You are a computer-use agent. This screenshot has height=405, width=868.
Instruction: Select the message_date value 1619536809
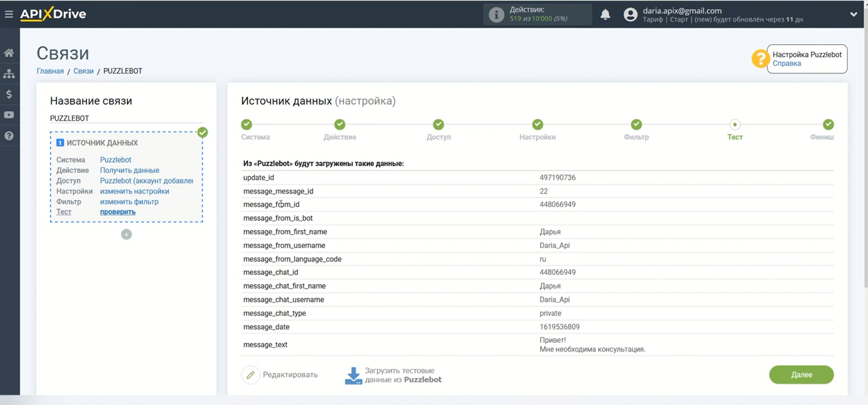pos(560,327)
